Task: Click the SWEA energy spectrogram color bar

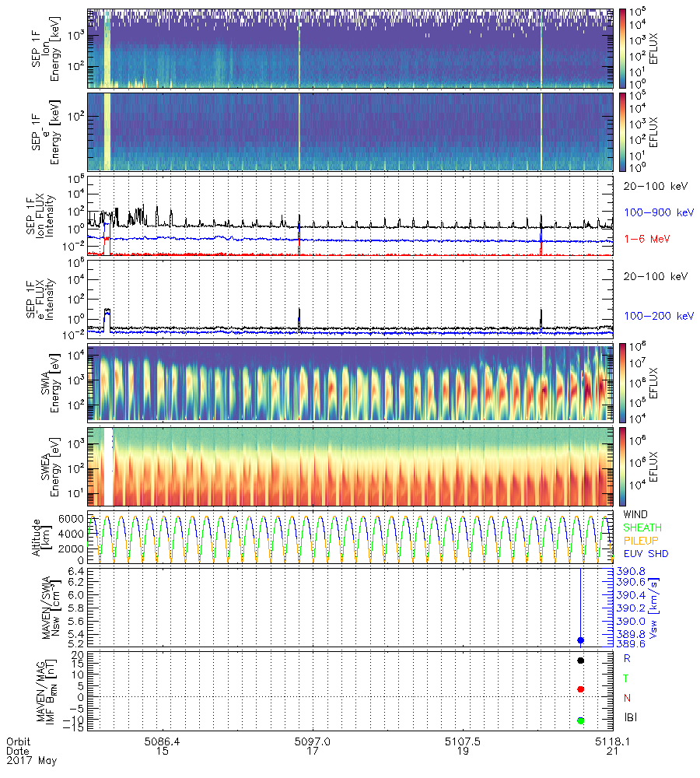Action: (622, 466)
